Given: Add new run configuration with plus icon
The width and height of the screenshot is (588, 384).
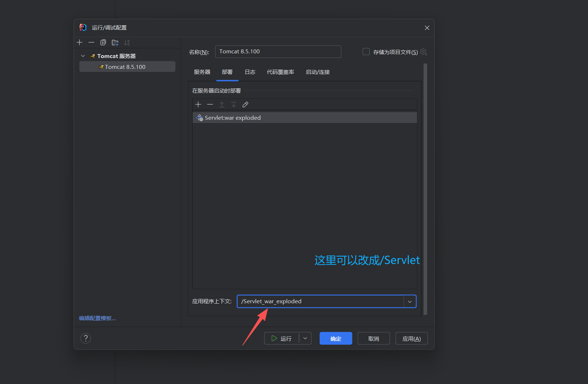Looking at the screenshot, I should tap(80, 43).
